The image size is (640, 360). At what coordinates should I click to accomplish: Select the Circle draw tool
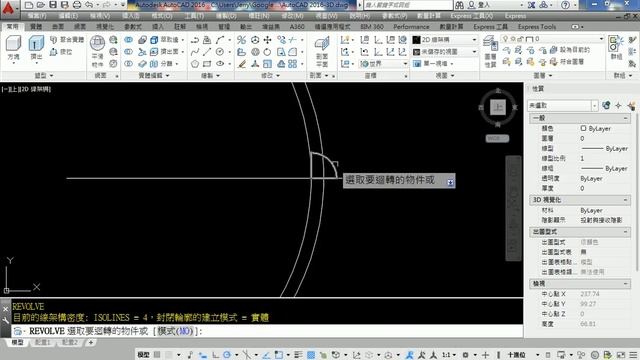pyautogui.click(x=220, y=52)
